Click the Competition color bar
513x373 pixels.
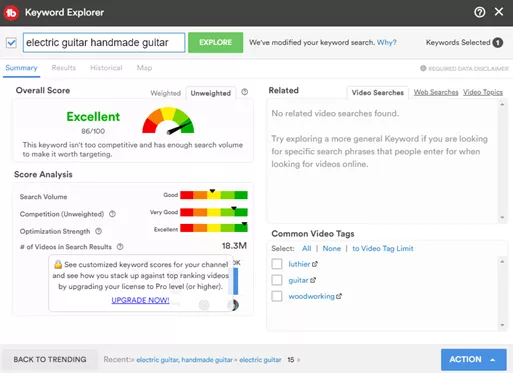coord(214,212)
